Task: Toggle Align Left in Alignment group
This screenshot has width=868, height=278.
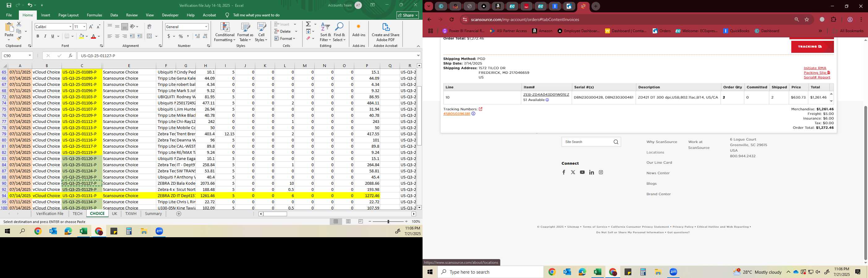Action: tap(110, 36)
